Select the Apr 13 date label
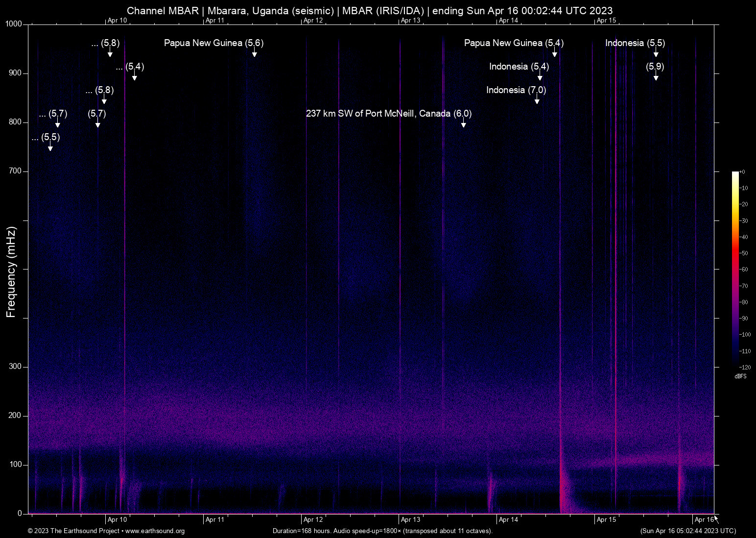Viewport: 756px width, 538px height. click(x=410, y=519)
